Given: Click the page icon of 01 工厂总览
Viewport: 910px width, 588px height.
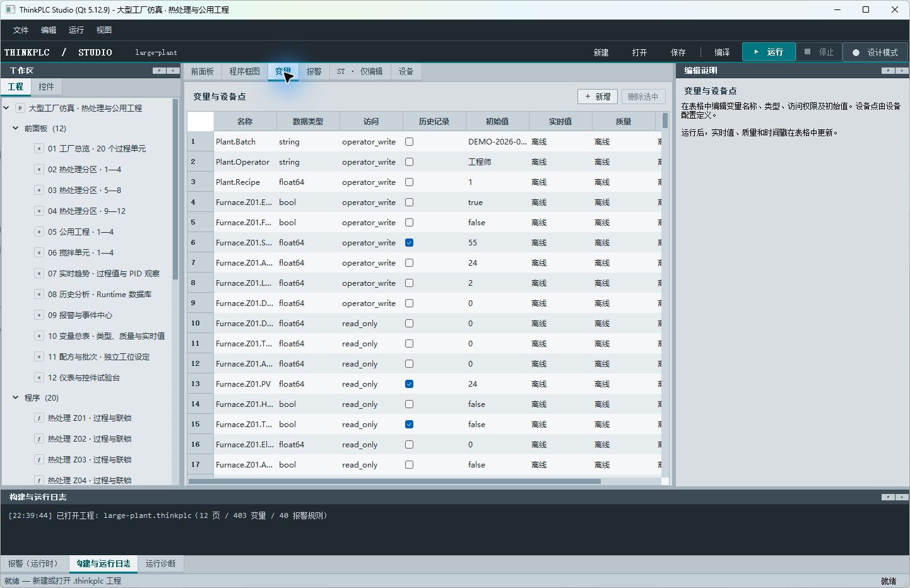Looking at the screenshot, I should (39, 149).
